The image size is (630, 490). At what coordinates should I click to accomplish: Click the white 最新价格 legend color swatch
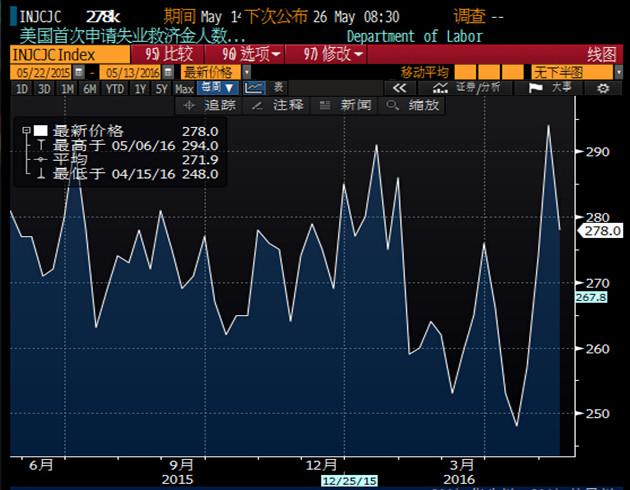pos(41,131)
